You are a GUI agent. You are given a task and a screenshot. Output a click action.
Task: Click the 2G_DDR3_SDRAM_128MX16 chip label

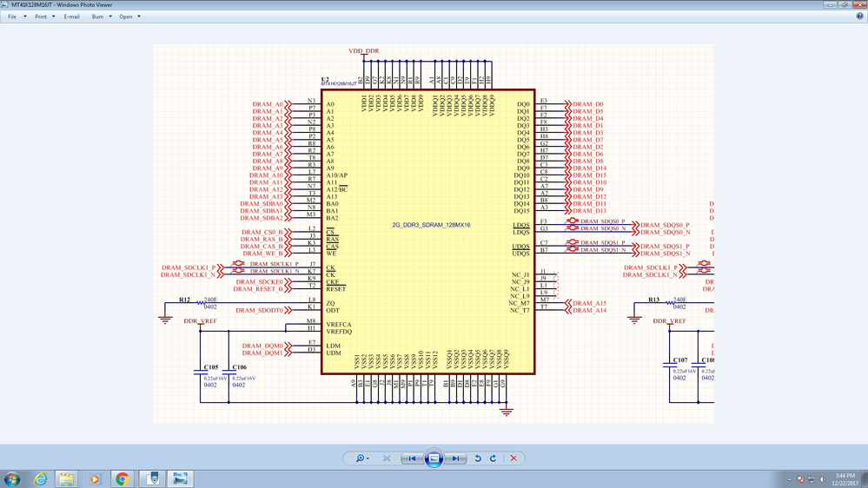click(x=431, y=225)
